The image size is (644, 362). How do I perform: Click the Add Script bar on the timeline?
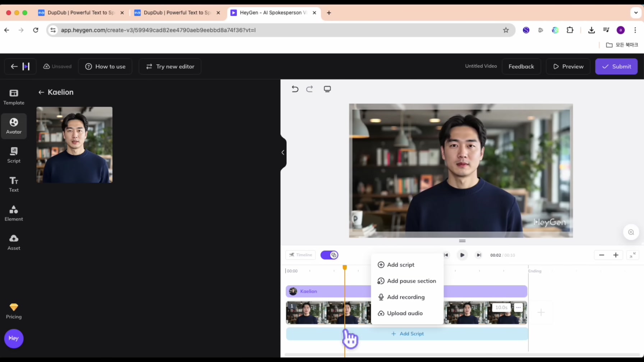(x=407, y=334)
